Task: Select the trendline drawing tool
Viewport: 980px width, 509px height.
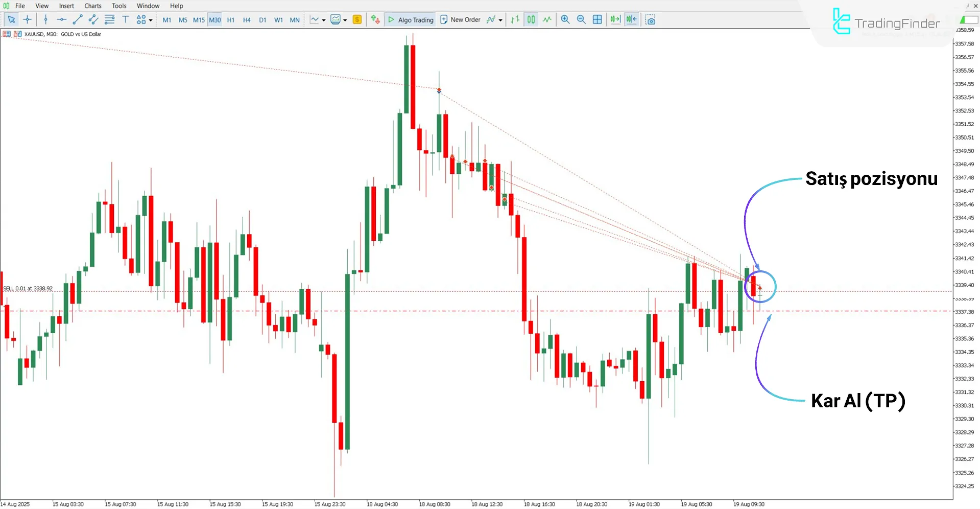Action: tap(78, 19)
